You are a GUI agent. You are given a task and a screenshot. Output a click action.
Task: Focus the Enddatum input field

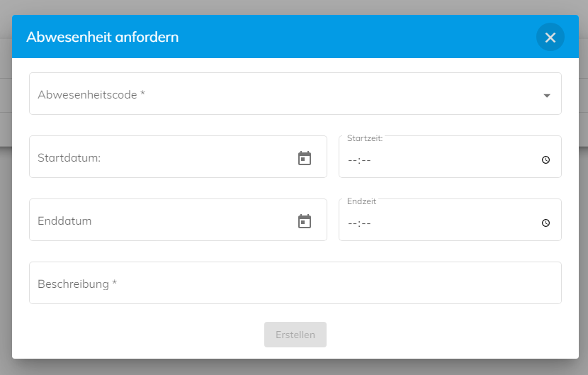[x=178, y=220]
